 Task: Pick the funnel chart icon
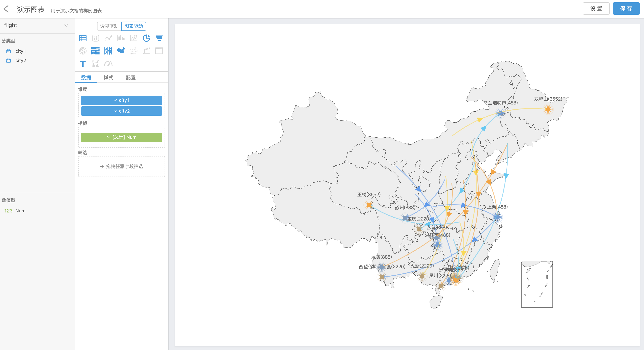pyautogui.click(x=159, y=38)
